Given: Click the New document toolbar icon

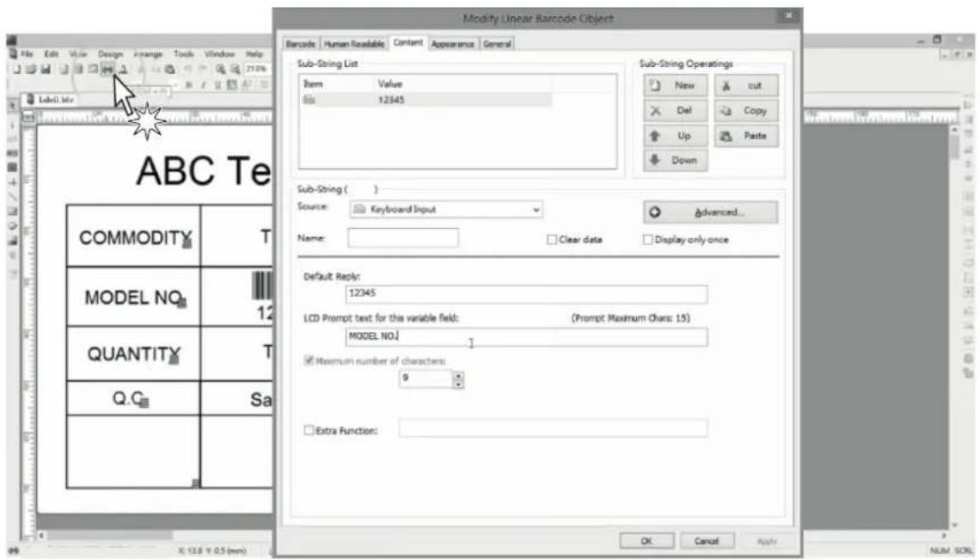Looking at the screenshot, I should pos(17,70).
